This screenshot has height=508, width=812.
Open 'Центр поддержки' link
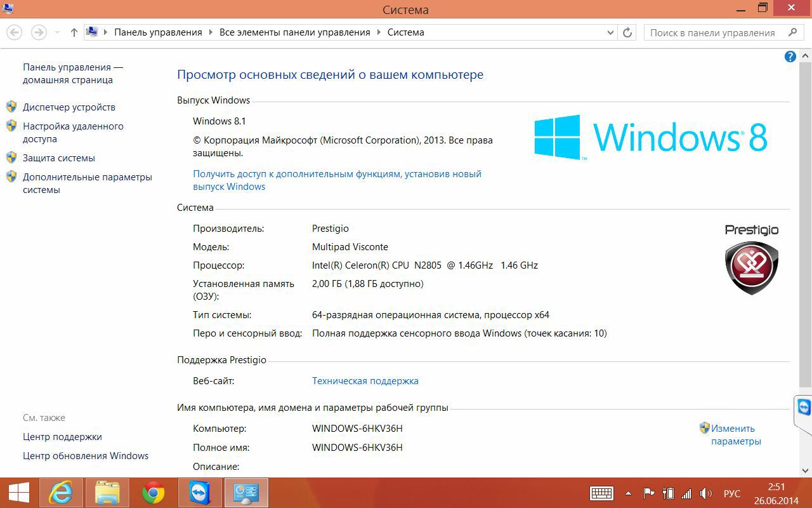coord(62,437)
